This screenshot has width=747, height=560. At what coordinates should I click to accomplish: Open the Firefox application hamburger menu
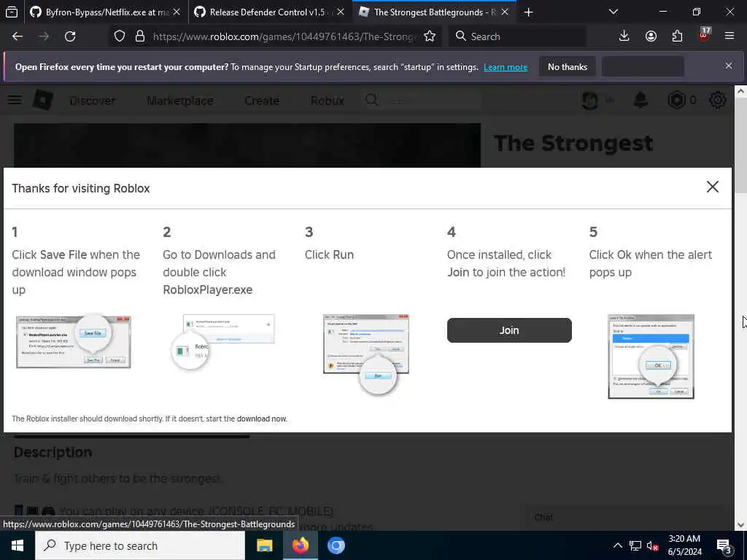point(729,36)
